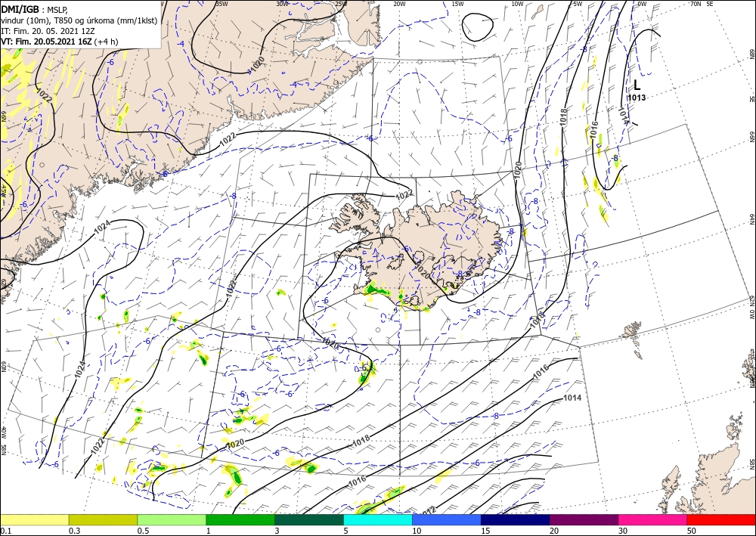Screen dimensions: 756x536
Task: Select the light green 0.5–1 legend segment
Action: click(x=172, y=519)
